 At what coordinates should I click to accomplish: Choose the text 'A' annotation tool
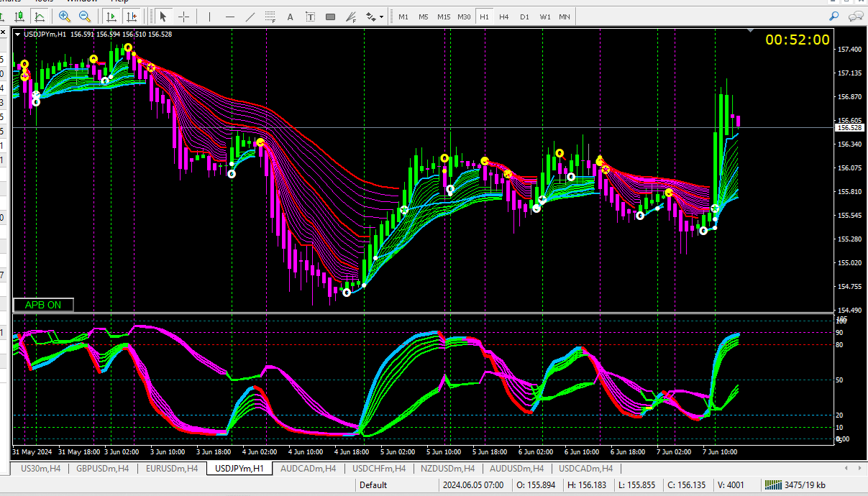[290, 16]
